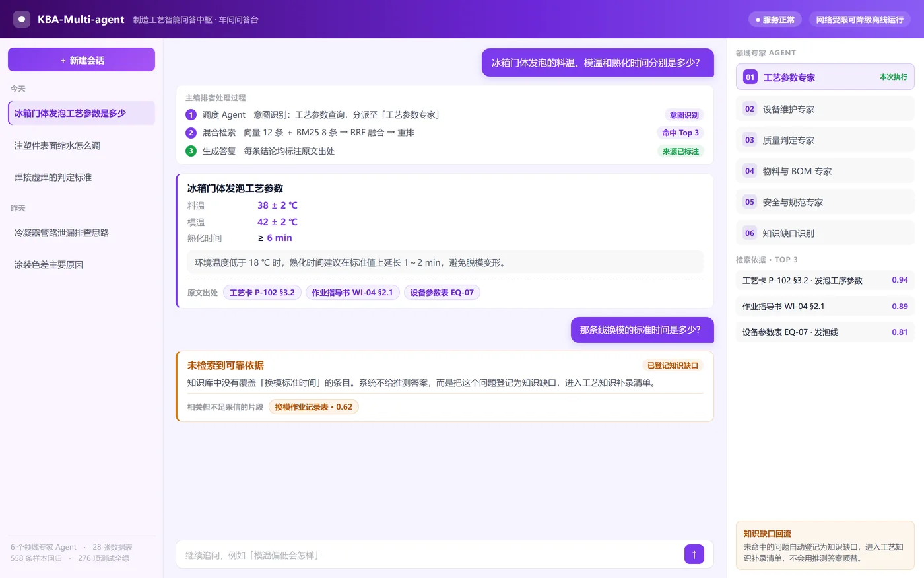Open source chip 工艺卡 P-102 §3.2
924x578 pixels.
click(x=262, y=293)
